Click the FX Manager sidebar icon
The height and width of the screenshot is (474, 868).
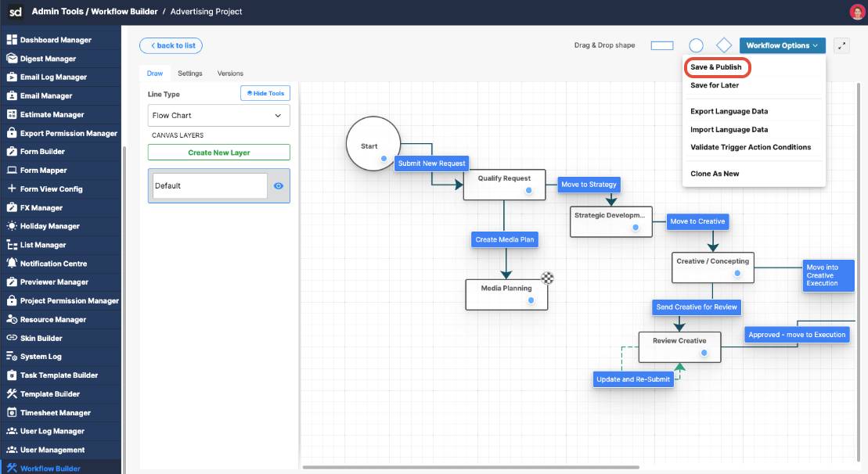point(12,207)
